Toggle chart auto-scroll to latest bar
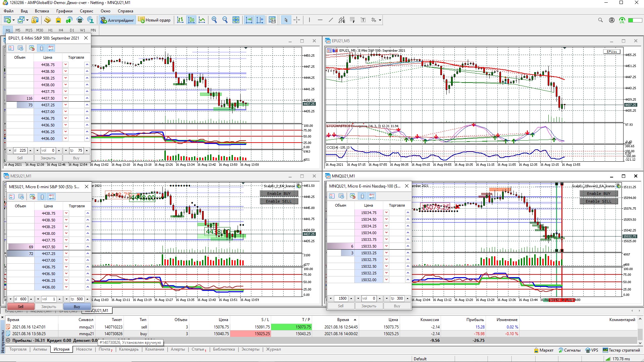 click(x=249, y=20)
